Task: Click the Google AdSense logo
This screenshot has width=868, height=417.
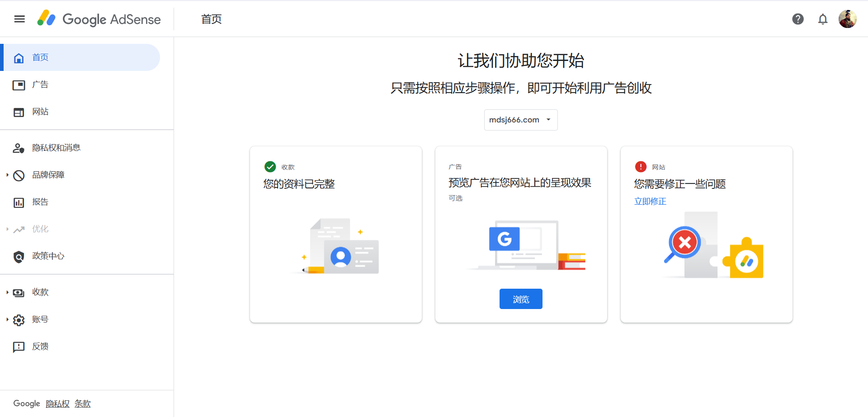Action: (x=99, y=19)
